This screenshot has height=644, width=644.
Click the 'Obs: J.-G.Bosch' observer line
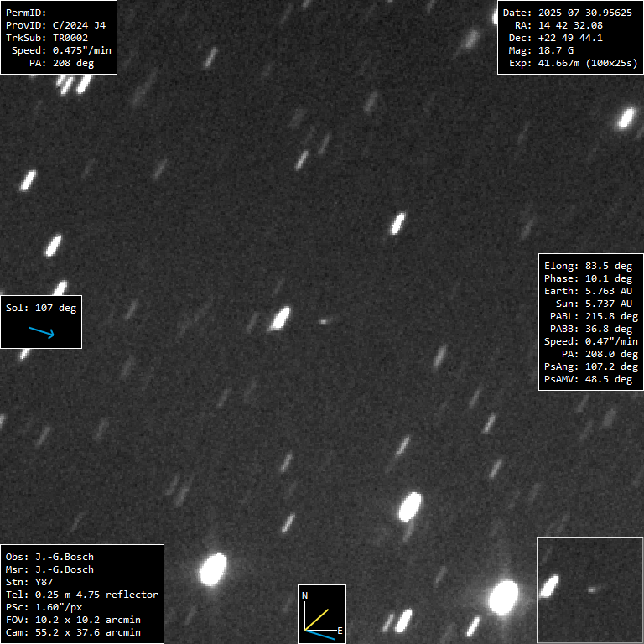click(x=49, y=557)
